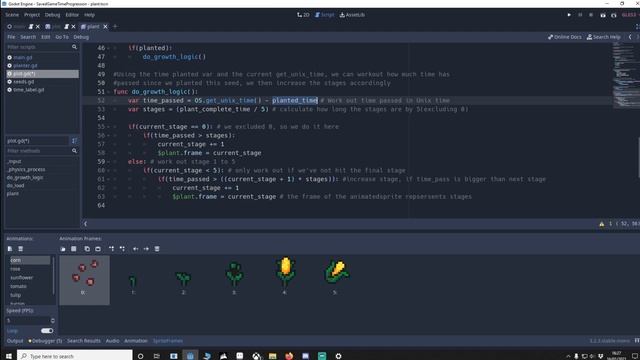Stop the running scene

(x=591, y=15)
